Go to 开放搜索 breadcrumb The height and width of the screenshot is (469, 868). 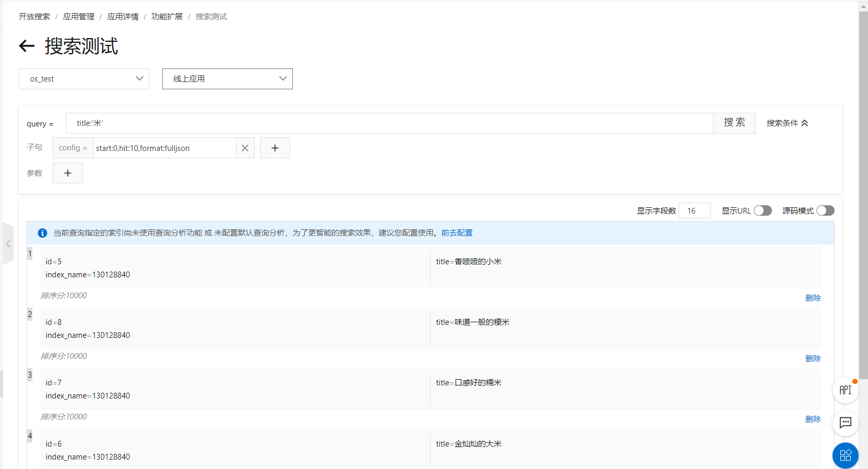34,17
